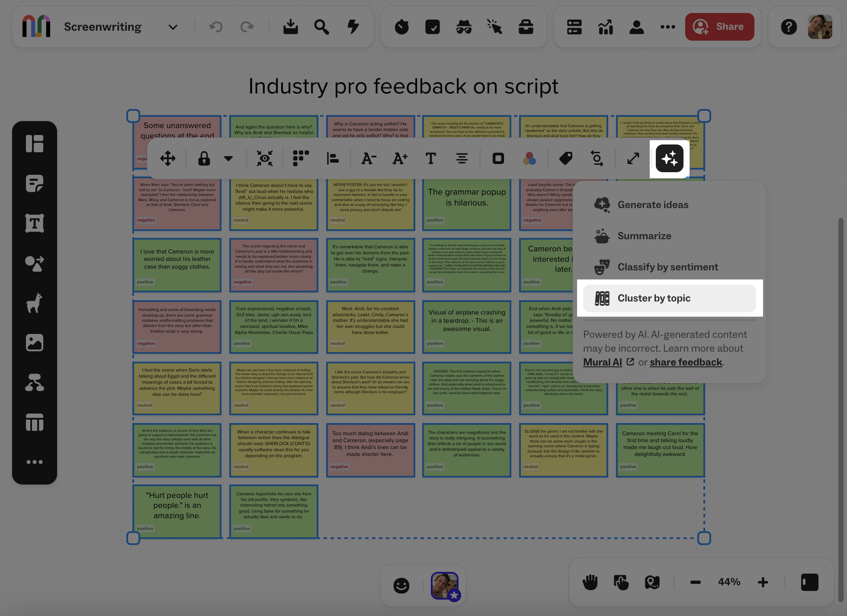Toggle the hand pan mode

click(x=590, y=582)
